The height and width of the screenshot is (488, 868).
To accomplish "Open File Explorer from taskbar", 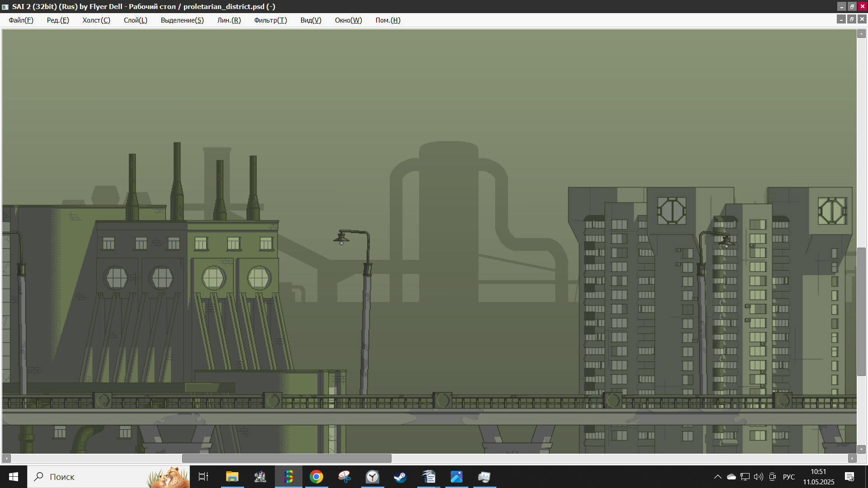I will [232, 477].
